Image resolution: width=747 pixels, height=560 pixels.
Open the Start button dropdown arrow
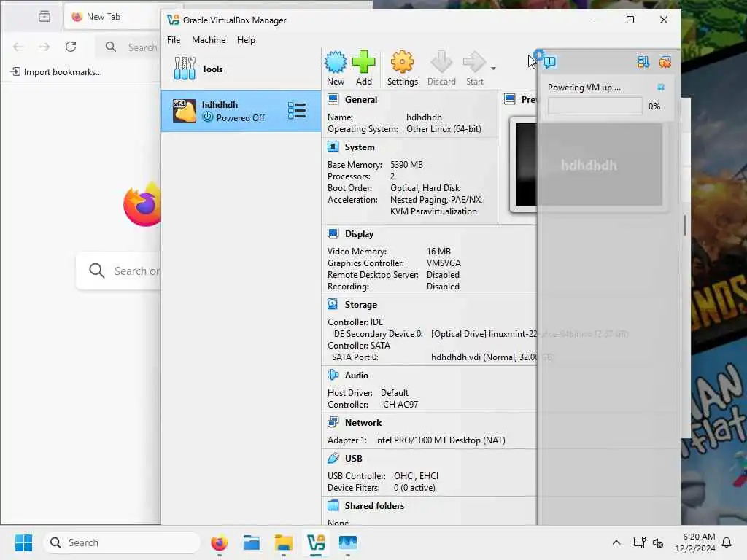coord(494,69)
